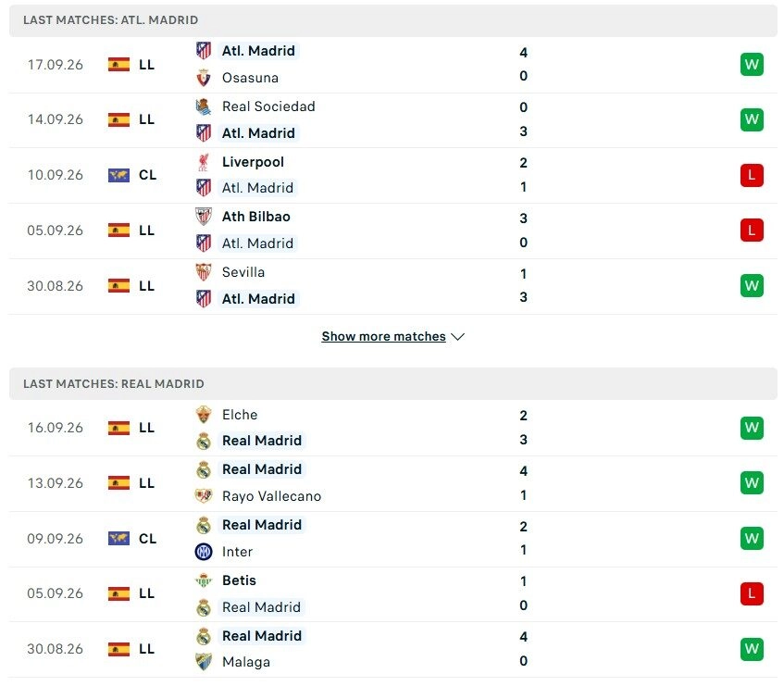Click the Sevilla club crest icon
The width and height of the screenshot is (784, 686).
203,272
